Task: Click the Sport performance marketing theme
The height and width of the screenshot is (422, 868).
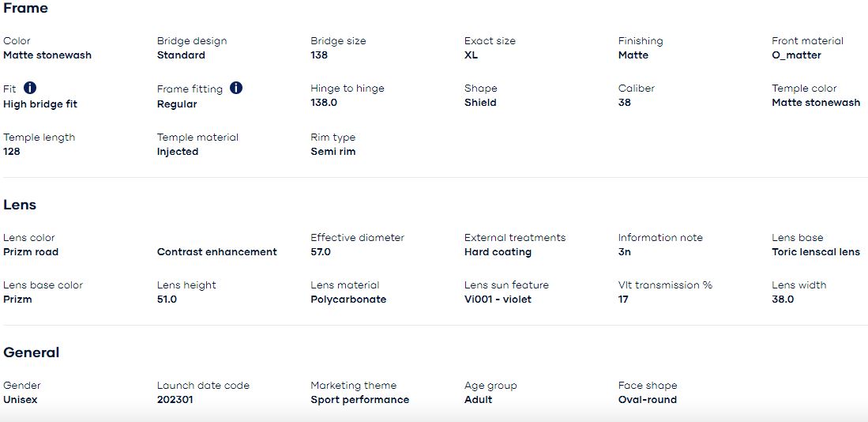Action: (x=360, y=400)
